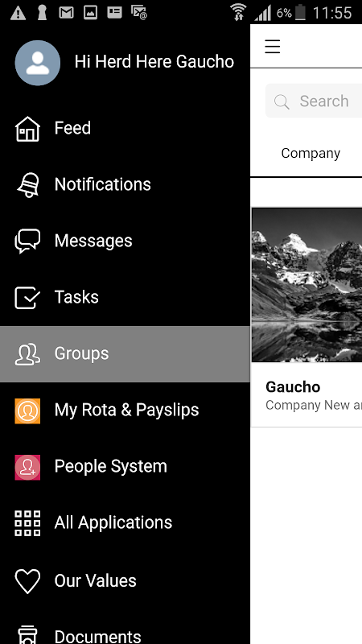362x644 pixels.
Task: Tap the Hi Herd Here Gaucho greeting
Action: pyautogui.click(x=154, y=62)
